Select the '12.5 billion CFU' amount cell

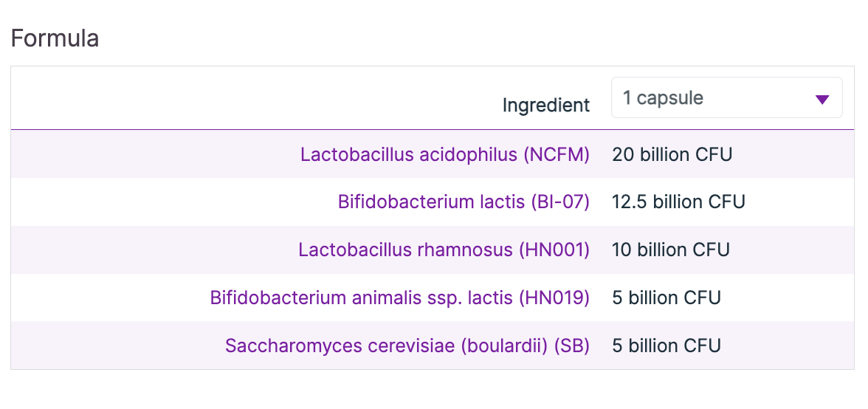coord(678,202)
